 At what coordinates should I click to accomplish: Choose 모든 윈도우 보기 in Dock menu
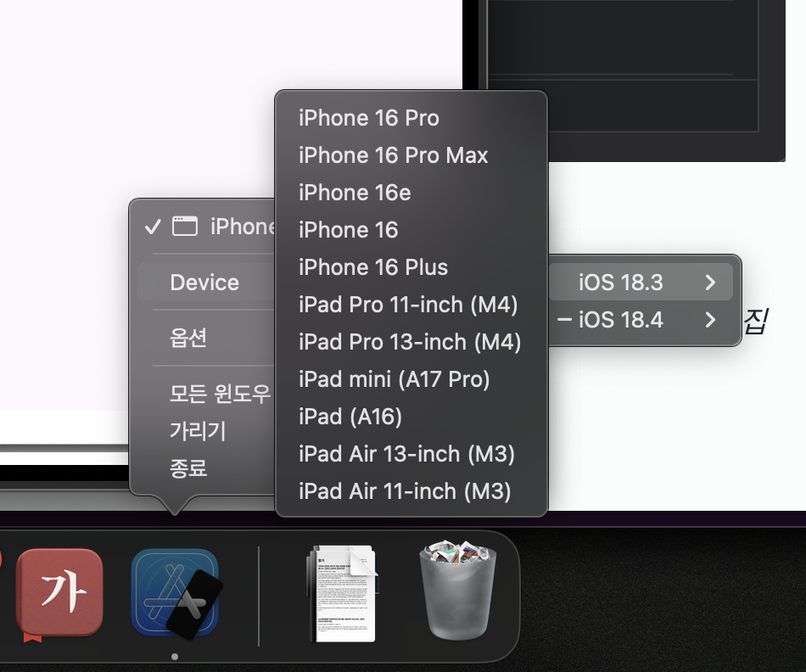(x=206, y=394)
